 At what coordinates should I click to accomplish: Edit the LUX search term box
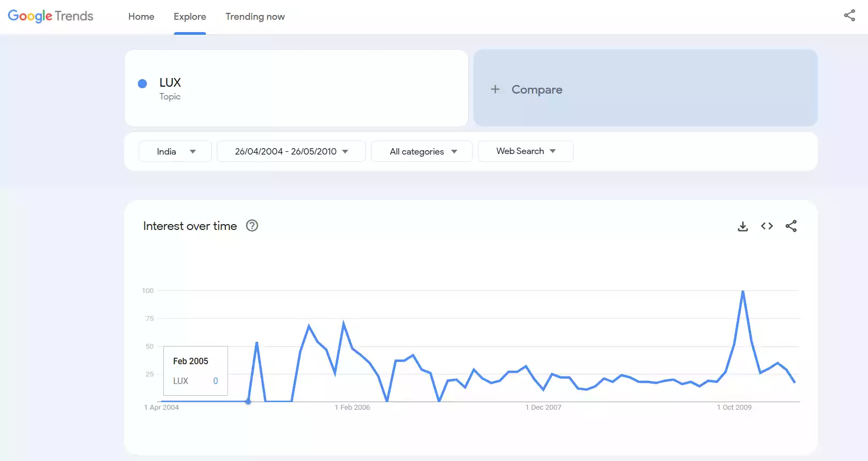tap(296, 88)
